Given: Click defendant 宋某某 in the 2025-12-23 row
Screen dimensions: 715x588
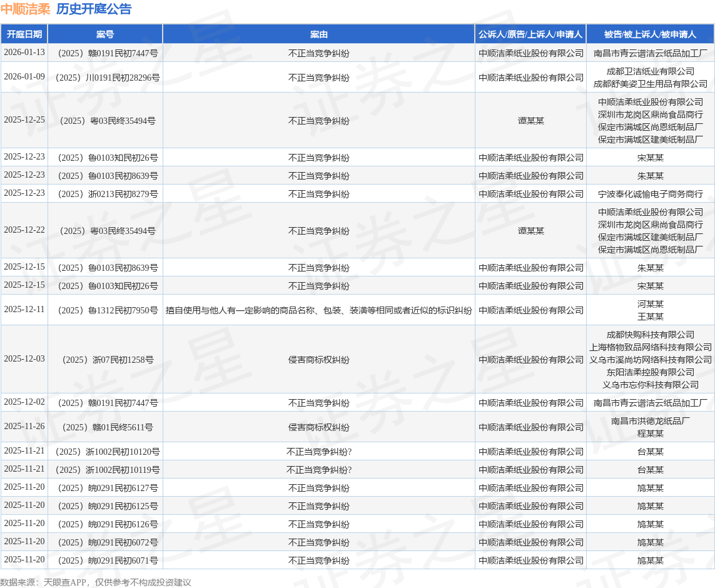Looking at the screenshot, I should point(650,158).
